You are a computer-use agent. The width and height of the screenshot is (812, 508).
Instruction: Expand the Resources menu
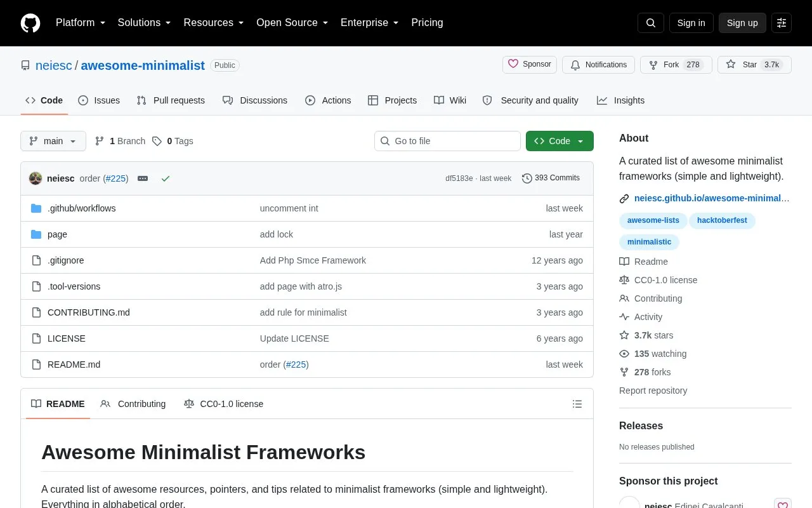[x=214, y=23]
